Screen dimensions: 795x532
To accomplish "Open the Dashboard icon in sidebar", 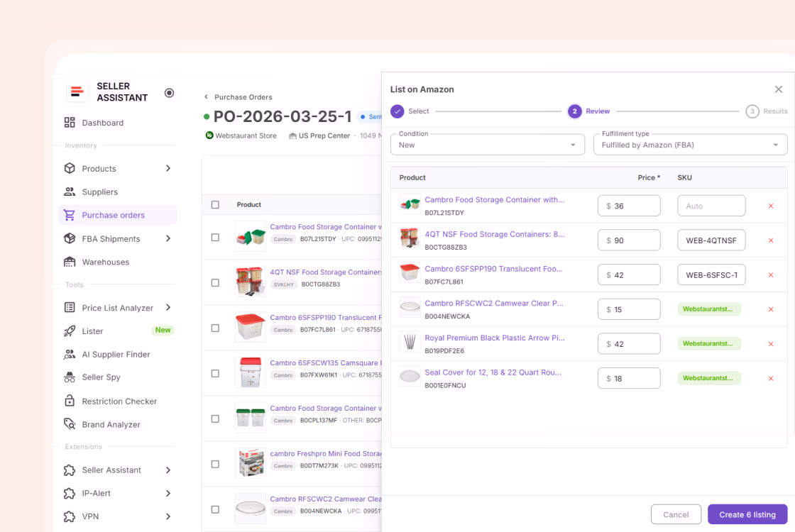I will click(x=70, y=123).
